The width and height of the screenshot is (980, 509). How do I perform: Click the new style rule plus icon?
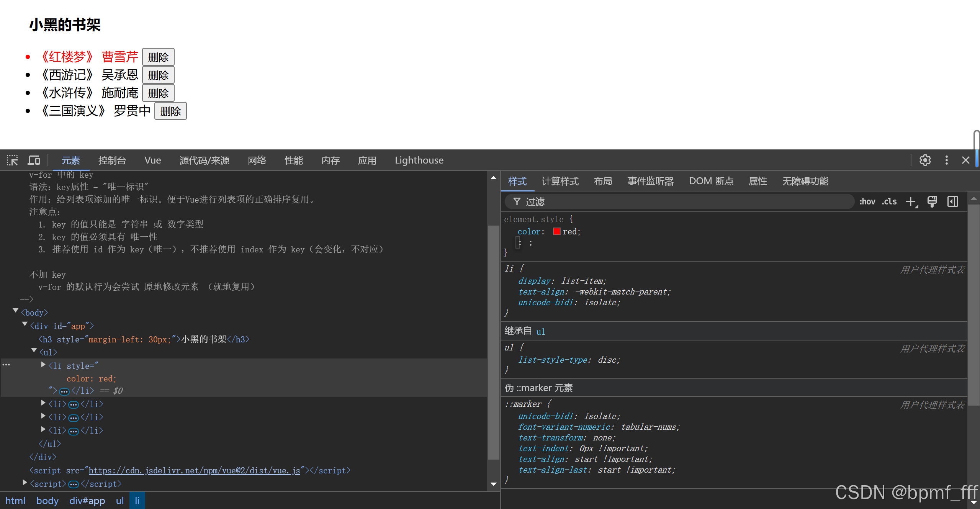(911, 201)
